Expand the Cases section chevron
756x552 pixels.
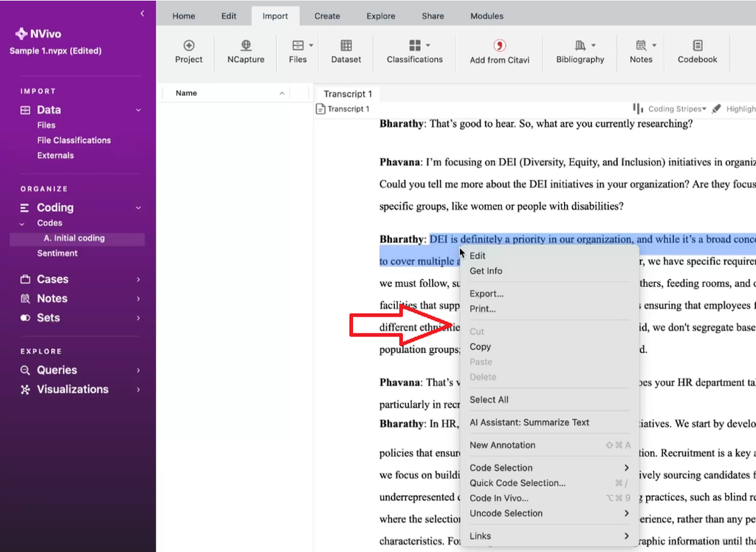(138, 280)
